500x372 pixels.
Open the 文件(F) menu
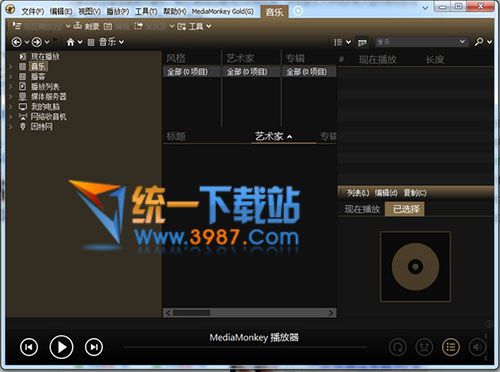pos(33,11)
